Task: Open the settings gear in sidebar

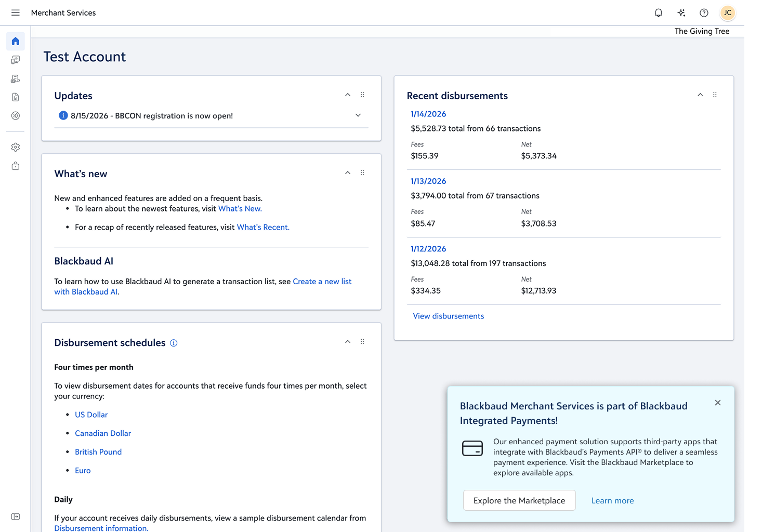Action: 16,148
